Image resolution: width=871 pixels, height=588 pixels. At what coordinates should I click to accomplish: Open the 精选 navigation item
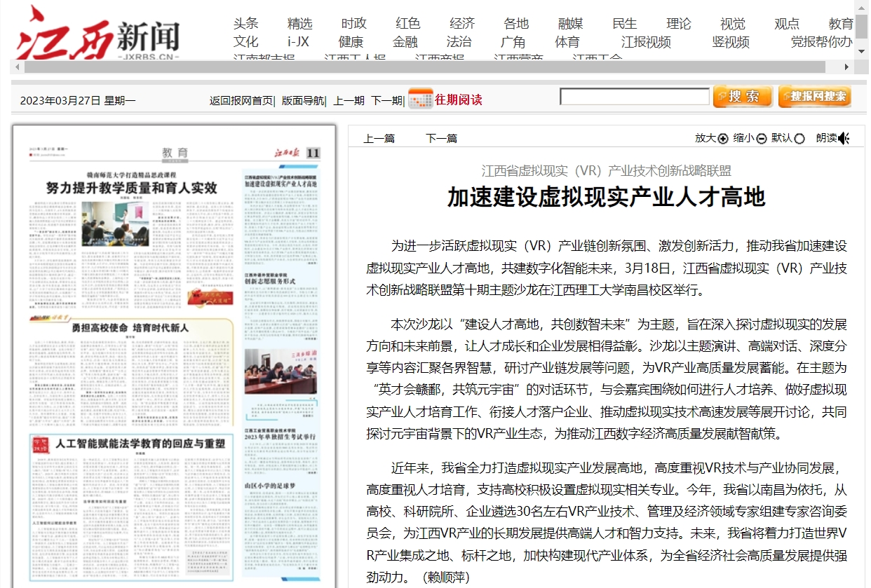click(x=299, y=24)
